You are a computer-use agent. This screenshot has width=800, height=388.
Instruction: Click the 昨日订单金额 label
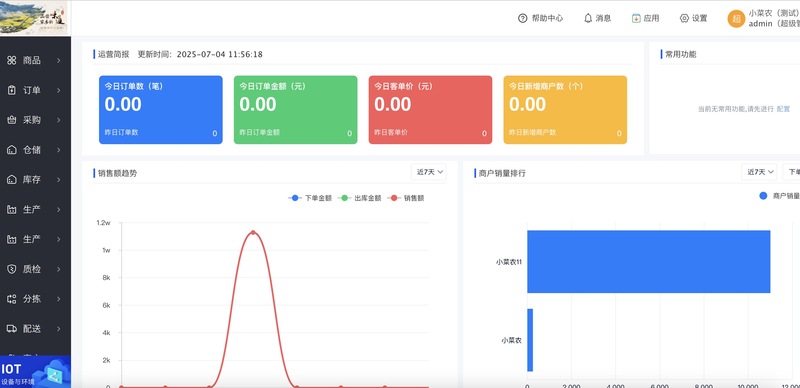tap(260, 132)
